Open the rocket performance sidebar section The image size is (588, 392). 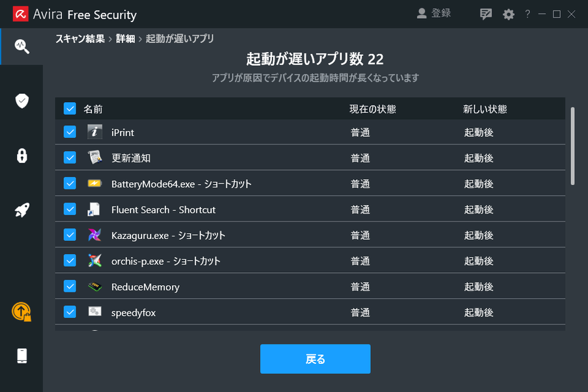22,210
